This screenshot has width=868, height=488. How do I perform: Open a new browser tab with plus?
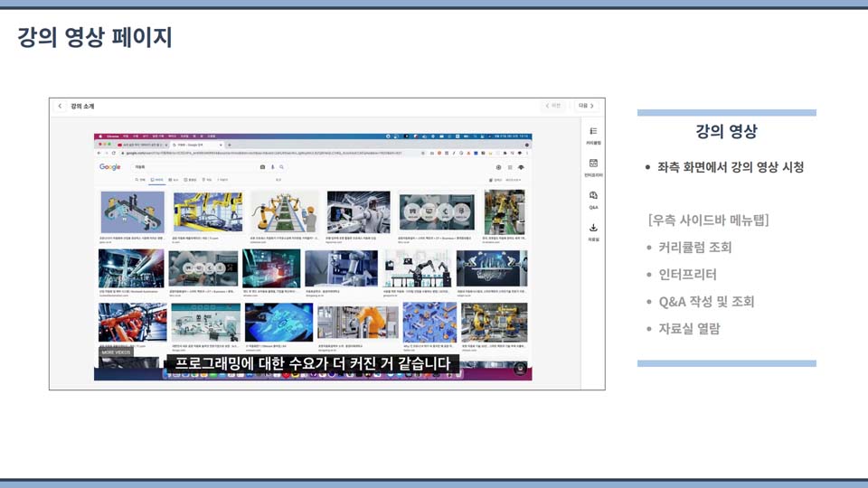[230, 145]
